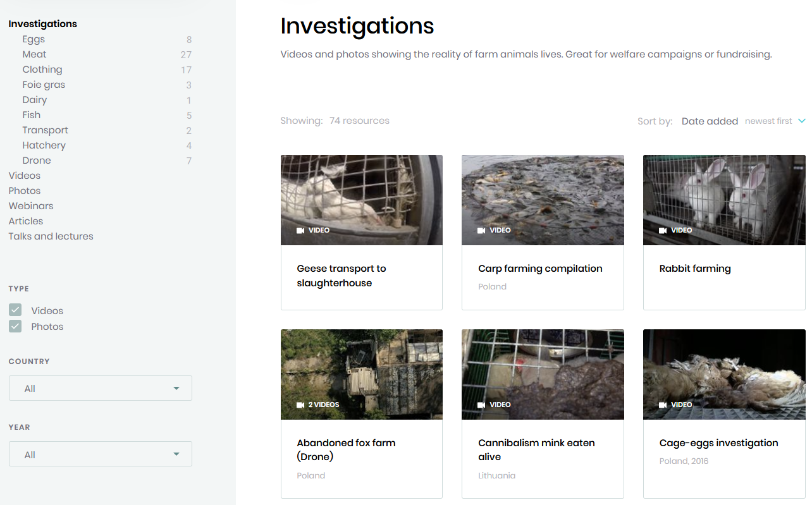Expand the Sort by newest first chevron
The width and height of the screenshot is (812, 505).
(802, 121)
